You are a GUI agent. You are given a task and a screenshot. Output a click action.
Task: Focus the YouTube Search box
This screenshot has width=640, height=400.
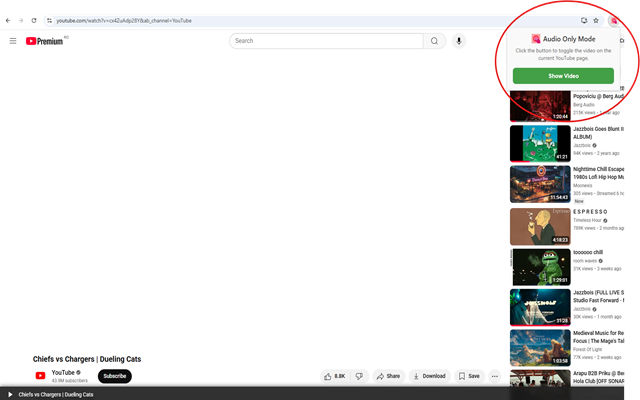(x=327, y=41)
